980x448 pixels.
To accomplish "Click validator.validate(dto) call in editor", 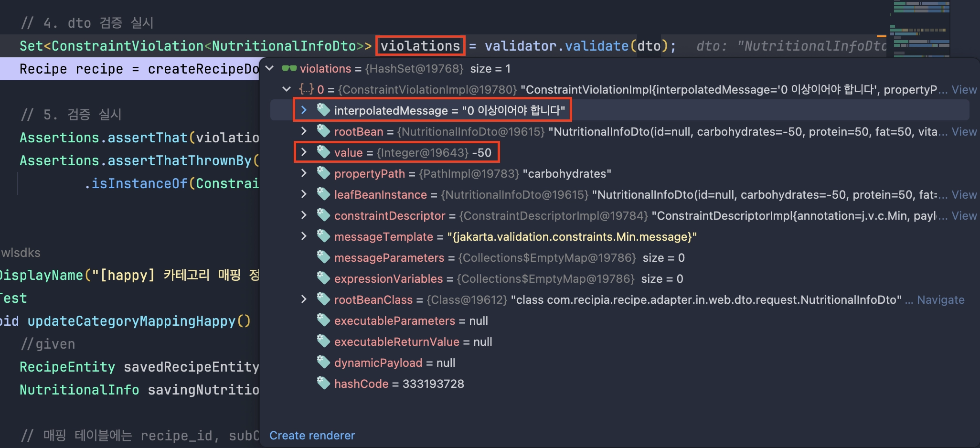I will (x=576, y=46).
